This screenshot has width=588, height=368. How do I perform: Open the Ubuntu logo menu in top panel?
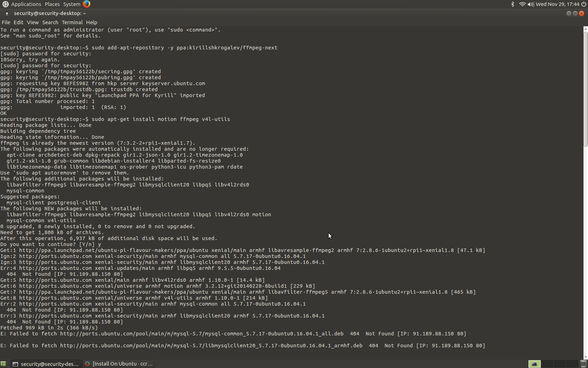5,4
